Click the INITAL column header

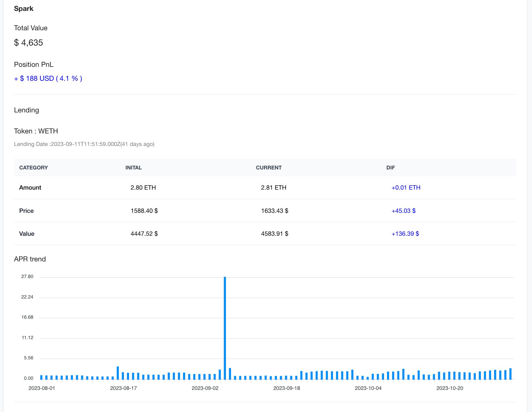[x=134, y=168]
